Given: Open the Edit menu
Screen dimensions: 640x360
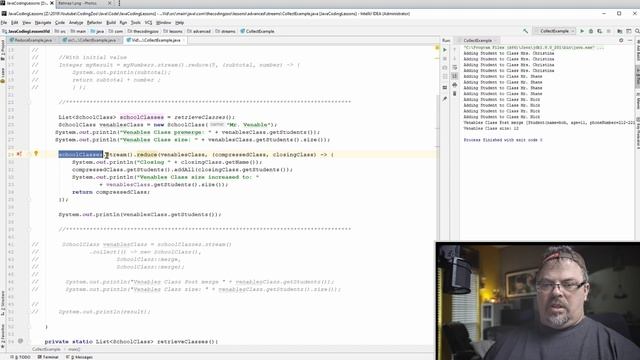Looking at the screenshot, I should (15, 23).
